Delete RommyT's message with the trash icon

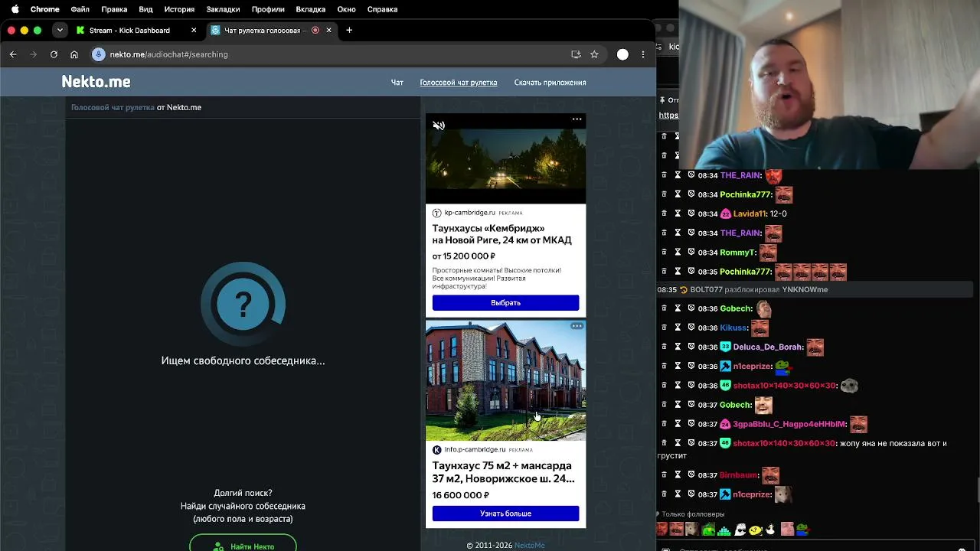coord(665,252)
